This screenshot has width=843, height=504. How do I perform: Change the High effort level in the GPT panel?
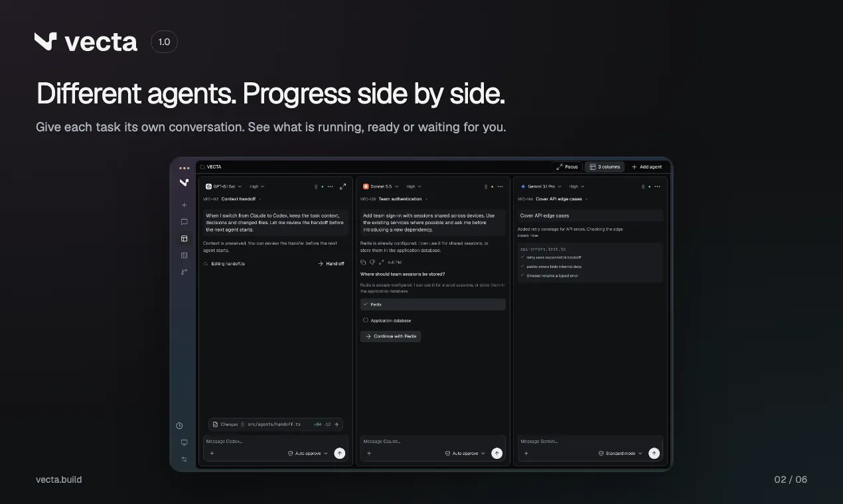(x=257, y=186)
